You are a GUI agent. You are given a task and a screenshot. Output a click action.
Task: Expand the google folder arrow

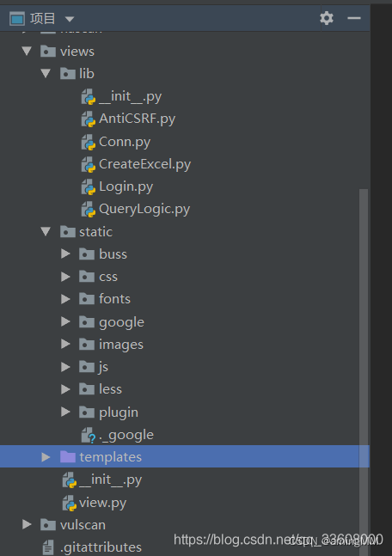coord(65,321)
